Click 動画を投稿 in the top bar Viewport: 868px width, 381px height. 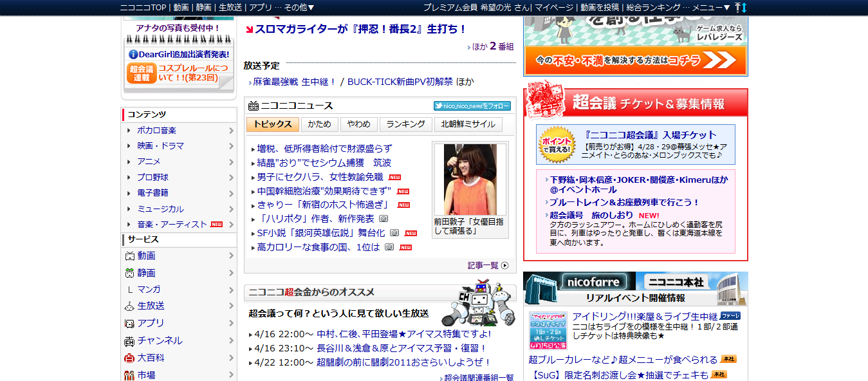600,7
